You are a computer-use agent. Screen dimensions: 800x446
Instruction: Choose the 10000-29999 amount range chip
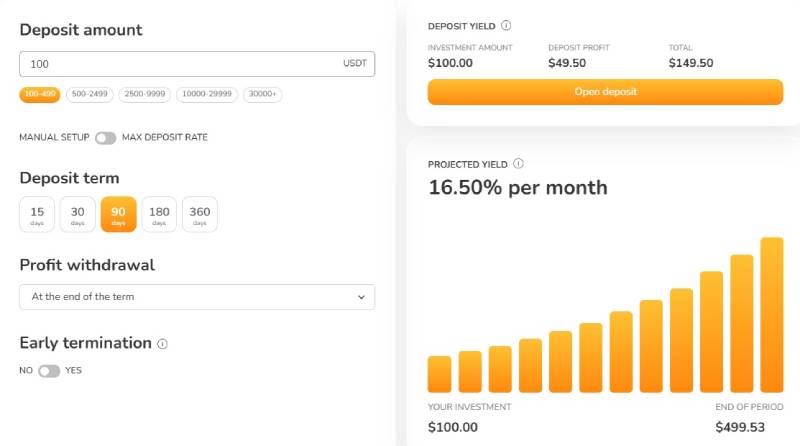(207, 94)
